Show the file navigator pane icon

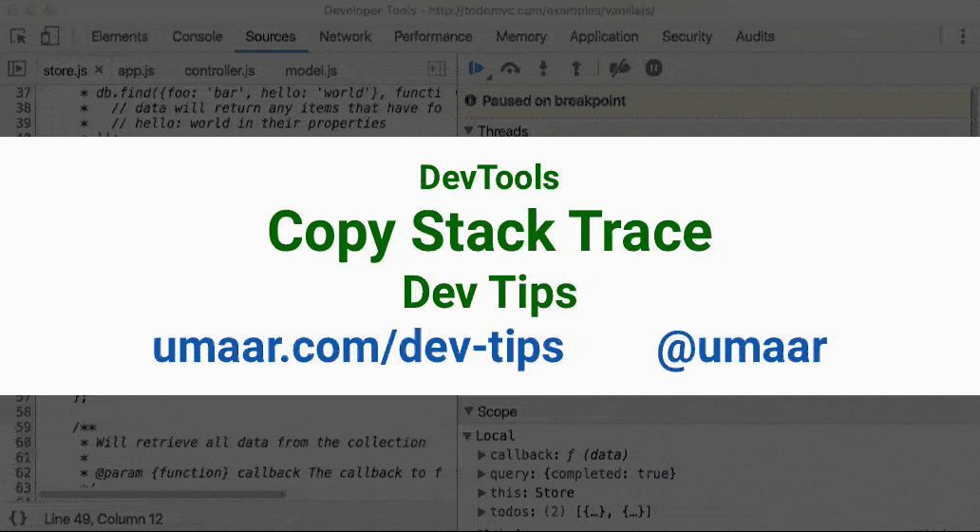17,68
